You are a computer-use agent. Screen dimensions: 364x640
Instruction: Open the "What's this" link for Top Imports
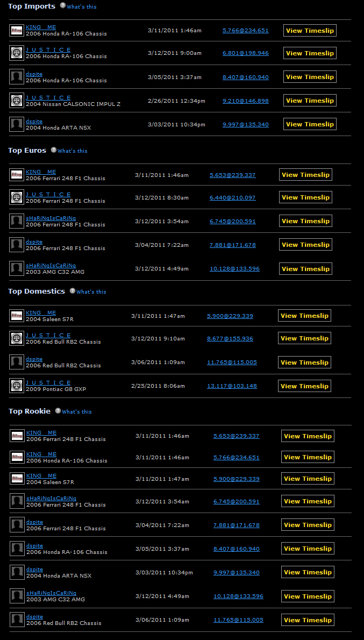tap(82, 7)
